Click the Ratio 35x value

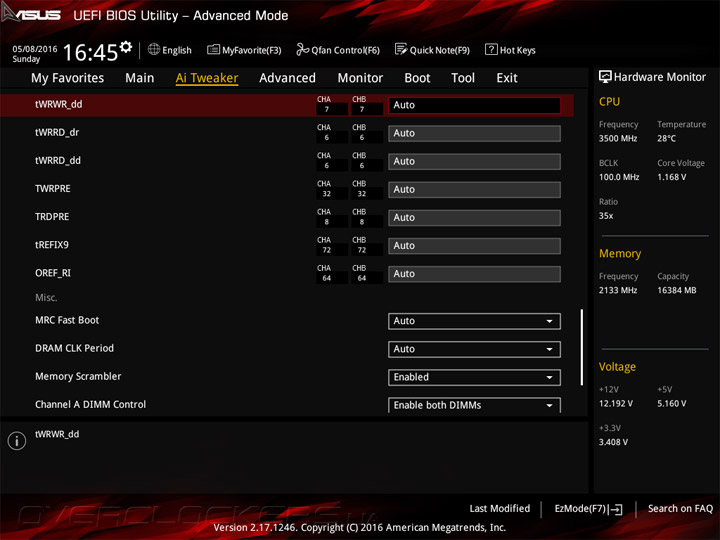tap(606, 216)
